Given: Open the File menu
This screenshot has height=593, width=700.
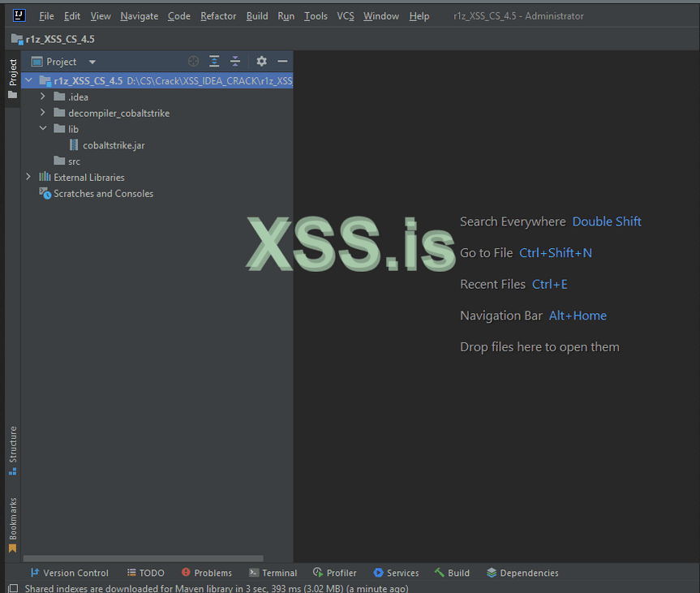Looking at the screenshot, I should coord(46,16).
